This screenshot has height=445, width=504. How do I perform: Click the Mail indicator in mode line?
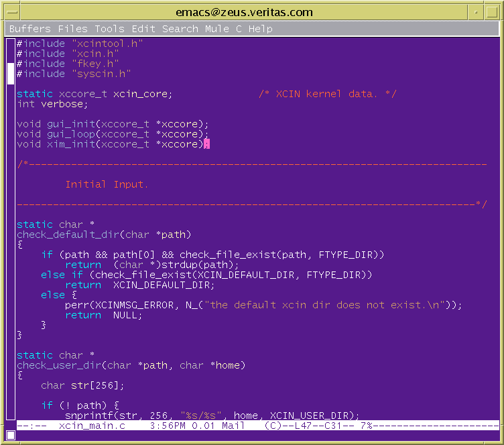coord(232,426)
